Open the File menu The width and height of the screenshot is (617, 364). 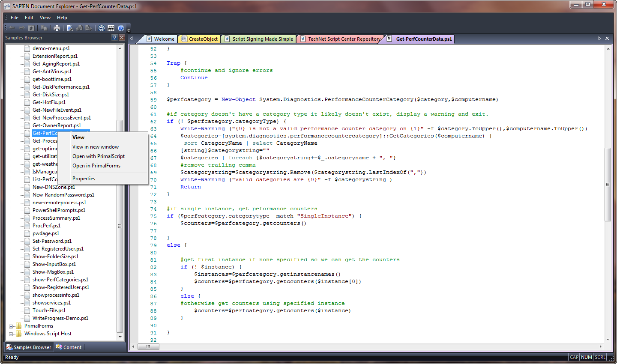point(15,18)
